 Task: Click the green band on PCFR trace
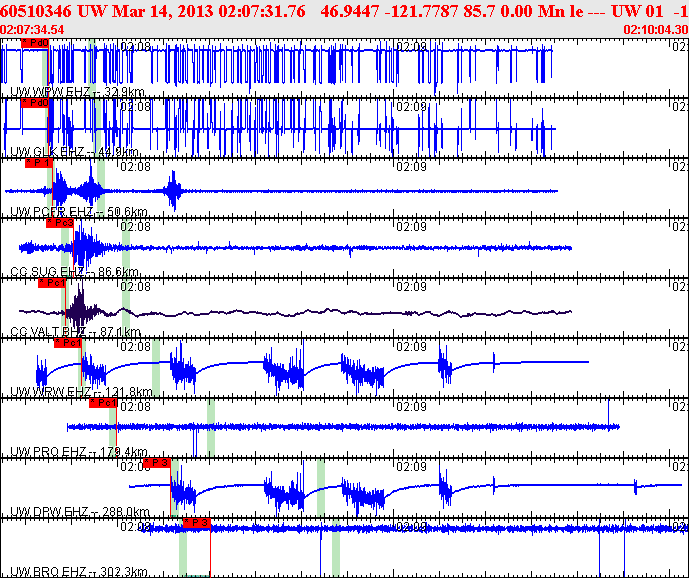click(x=102, y=187)
